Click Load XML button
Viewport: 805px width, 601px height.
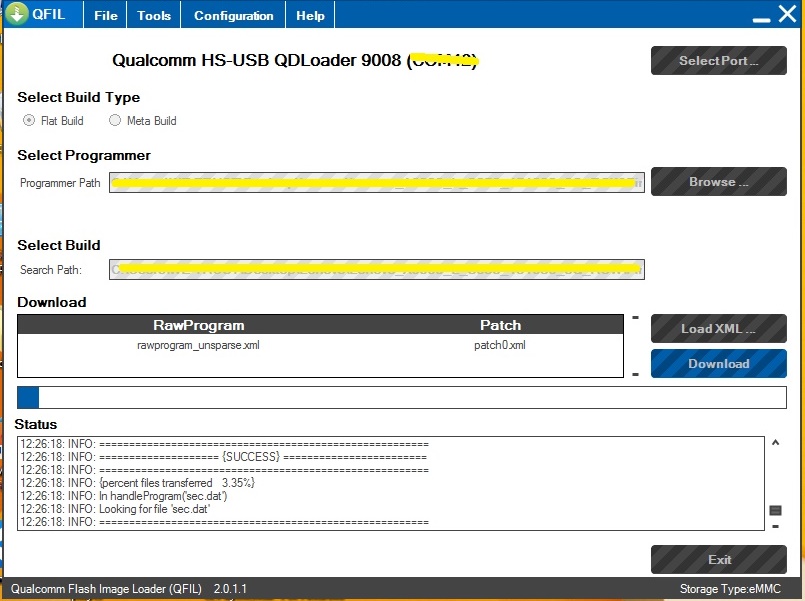(x=718, y=329)
